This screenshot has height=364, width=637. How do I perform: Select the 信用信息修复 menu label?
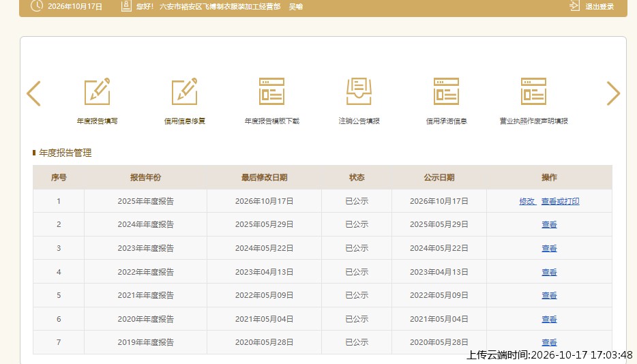184,121
